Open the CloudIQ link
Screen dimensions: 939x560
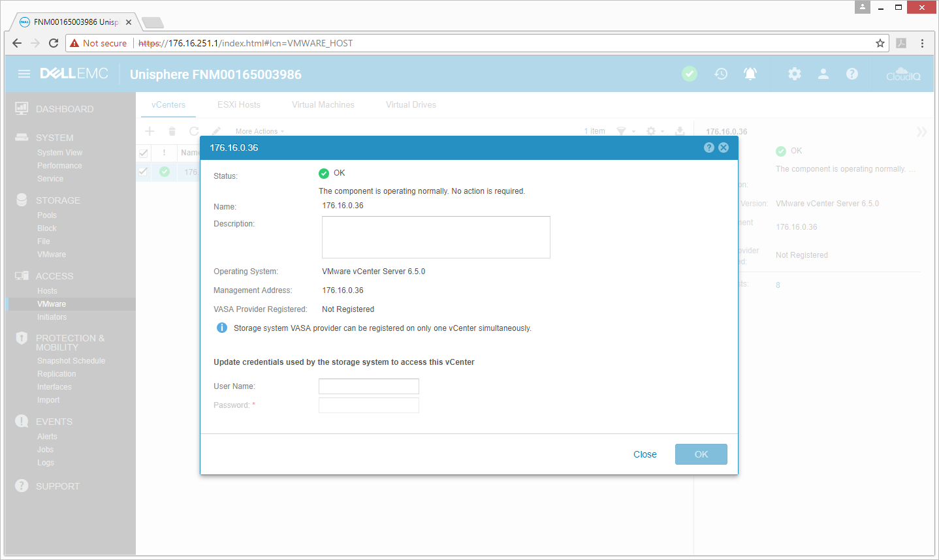point(903,74)
